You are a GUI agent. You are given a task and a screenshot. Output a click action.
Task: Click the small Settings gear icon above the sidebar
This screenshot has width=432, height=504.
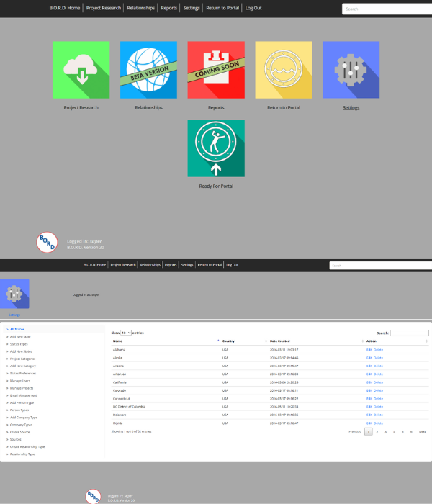click(x=14, y=294)
